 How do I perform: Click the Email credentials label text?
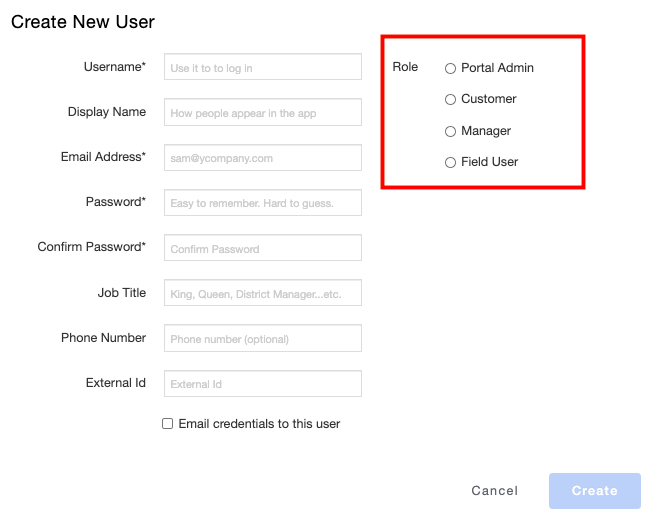(x=259, y=424)
